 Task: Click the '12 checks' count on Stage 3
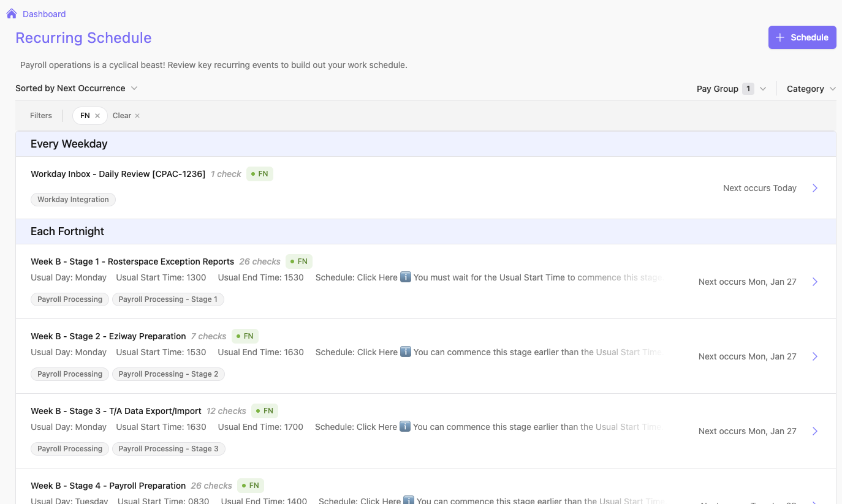(x=227, y=411)
